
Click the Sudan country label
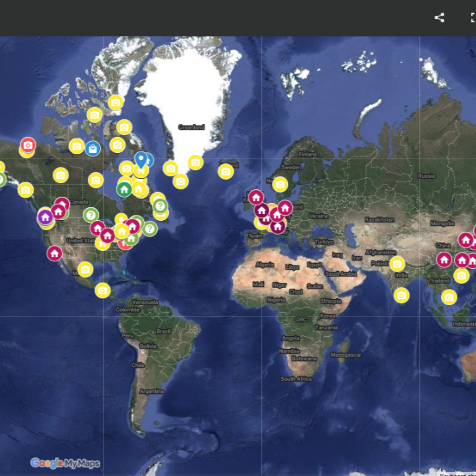(x=315, y=286)
